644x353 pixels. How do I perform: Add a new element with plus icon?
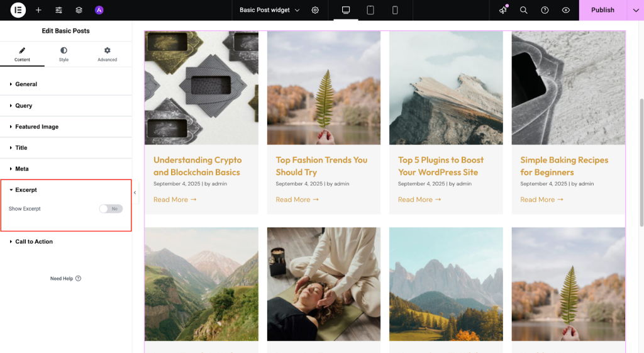click(38, 10)
